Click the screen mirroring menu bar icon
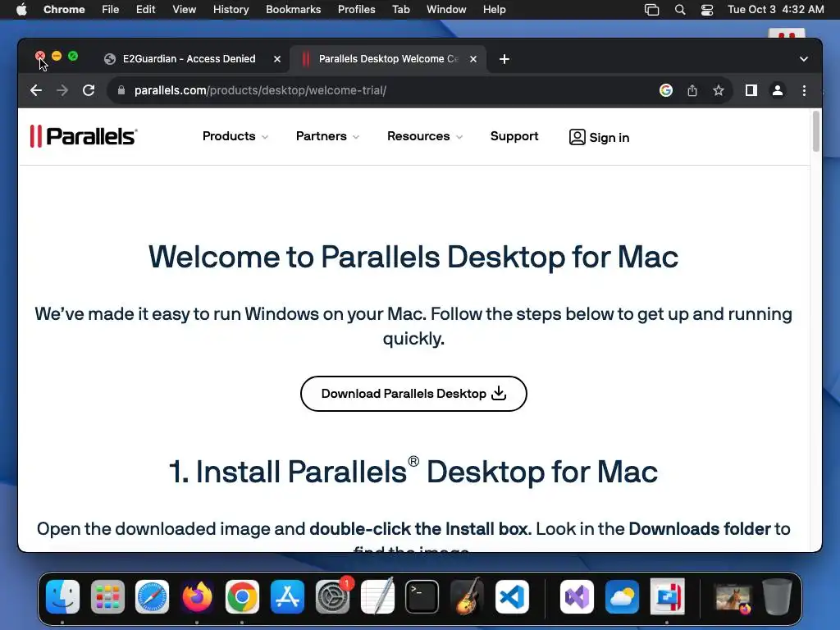 651,10
